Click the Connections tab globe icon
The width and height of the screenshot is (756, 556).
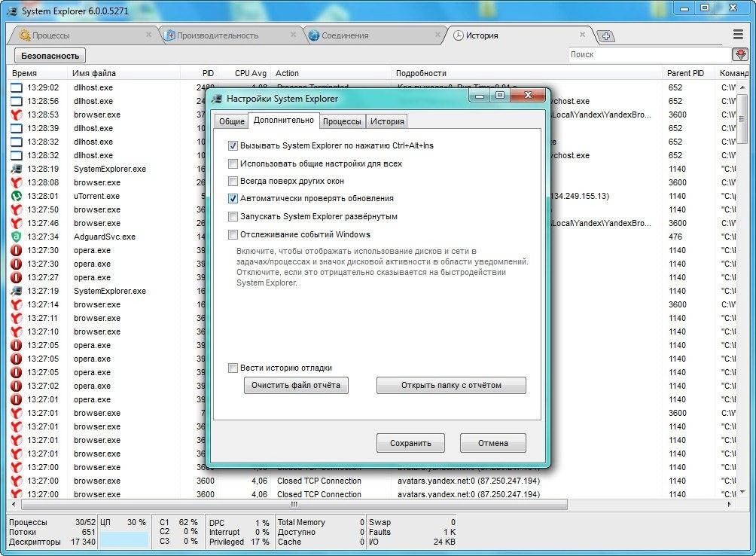click(314, 35)
